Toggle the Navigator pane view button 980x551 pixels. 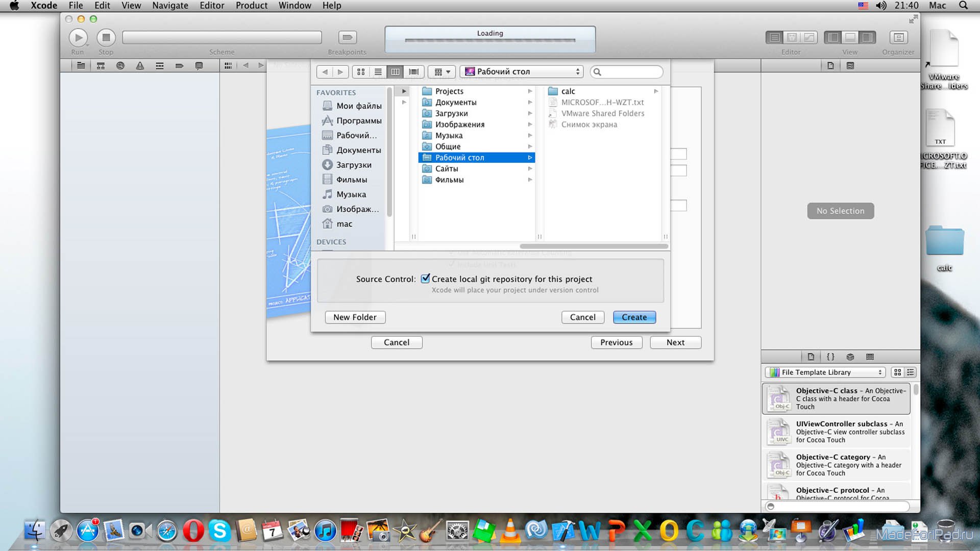833,37
